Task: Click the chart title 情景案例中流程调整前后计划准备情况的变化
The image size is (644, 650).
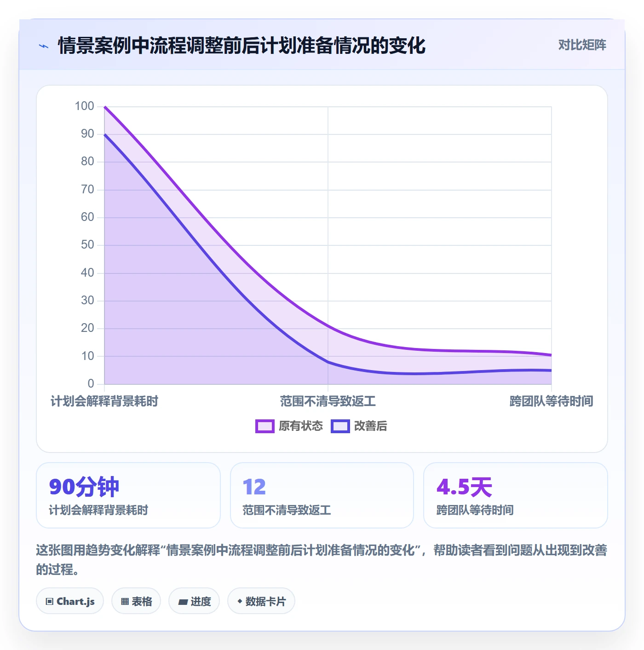Action: pos(242,46)
